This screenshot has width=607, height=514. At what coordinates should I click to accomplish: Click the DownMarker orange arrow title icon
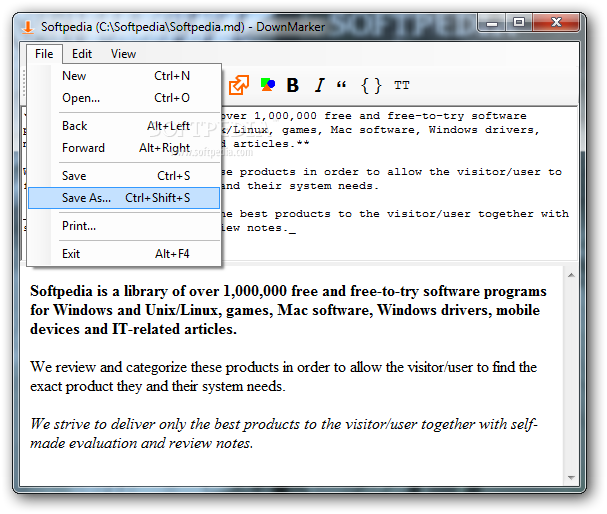tap(27, 27)
